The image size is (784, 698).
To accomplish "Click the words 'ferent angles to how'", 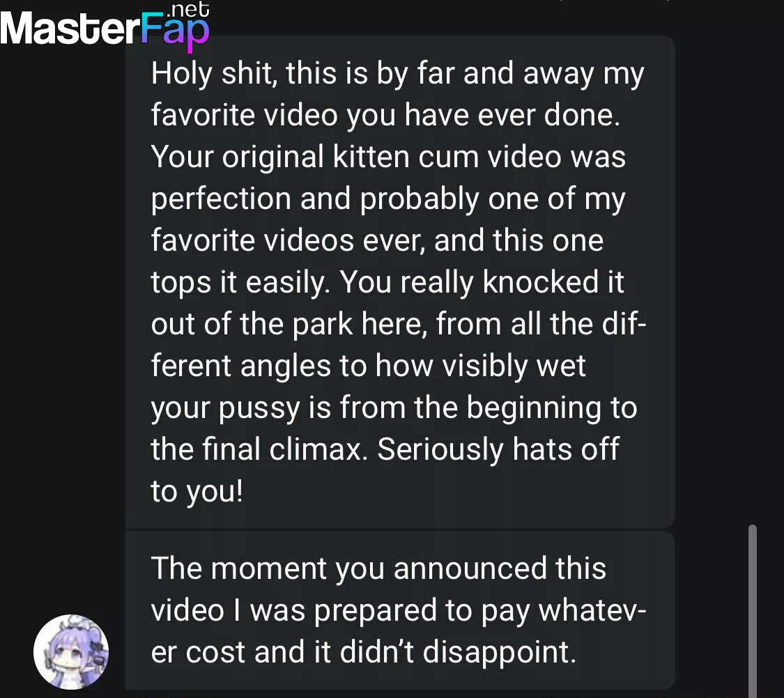I will tap(292, 366).
